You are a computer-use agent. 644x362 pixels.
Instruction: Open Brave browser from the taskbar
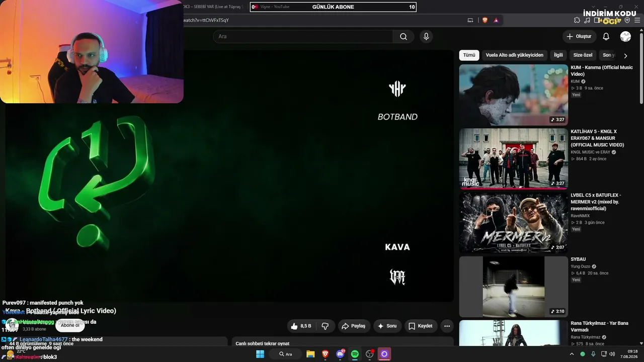326,354
